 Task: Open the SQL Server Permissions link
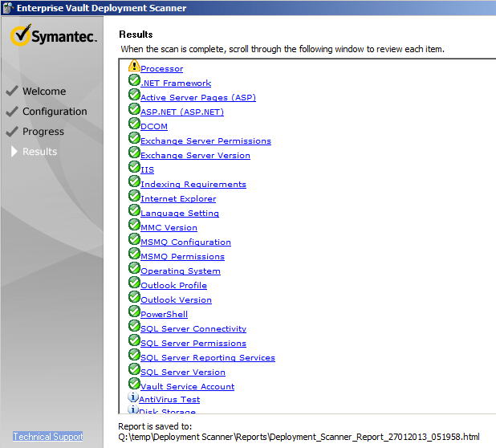pos(193,344)
